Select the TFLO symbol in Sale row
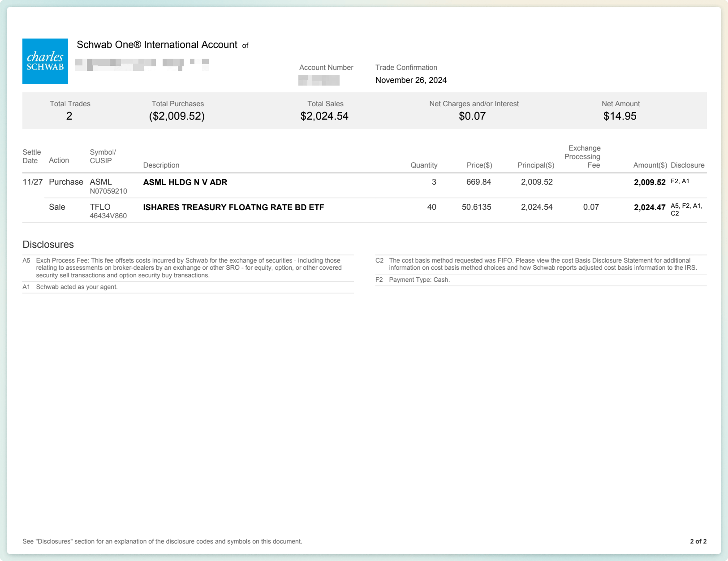 100,207
